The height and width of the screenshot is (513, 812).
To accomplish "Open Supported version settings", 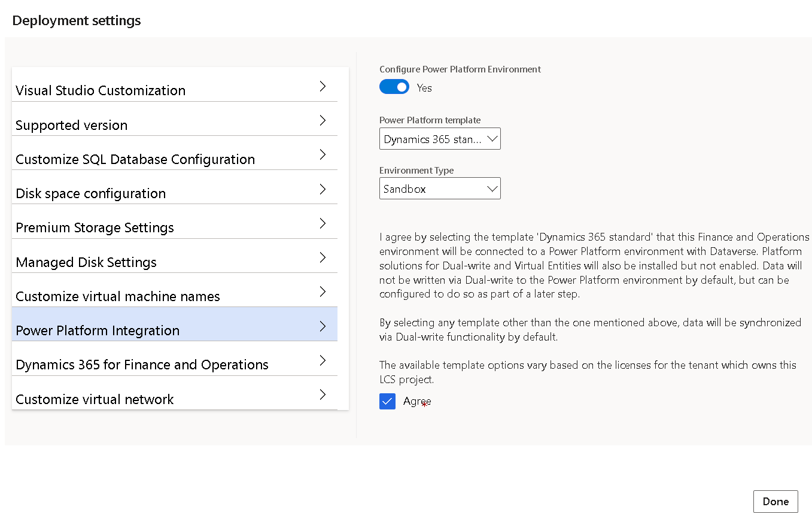I will click(x=174, y=119).
